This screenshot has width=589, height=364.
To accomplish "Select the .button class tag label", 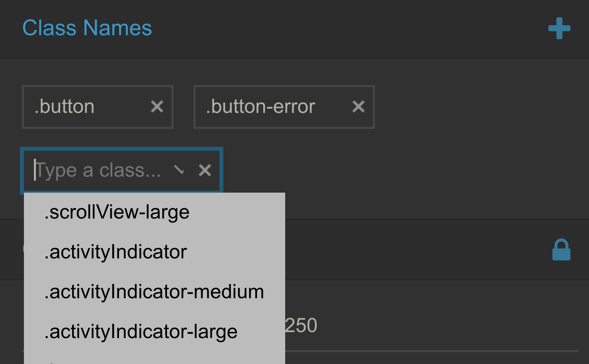I will click(65, 107).
